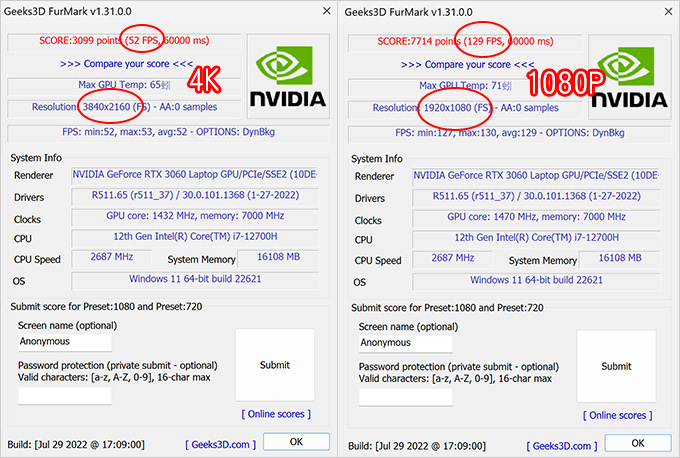Image resolution: width=680 pixels, height=458 pixels.
Task: Click the 2687 MHz CPU speed, right window
Action: 452,258
